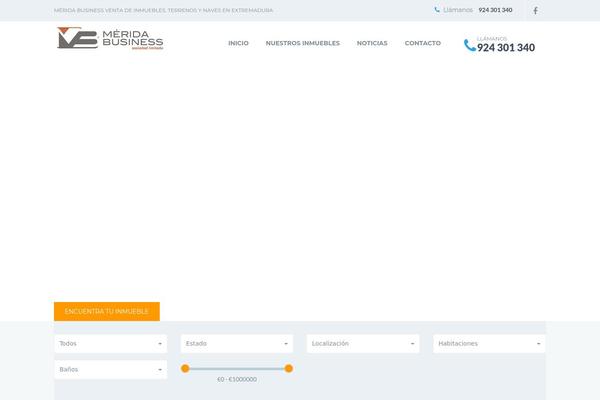Viewport: 600px width, 400px height.
Task: Expand the Todos property type dropdown
Action: tap(111, 344)
